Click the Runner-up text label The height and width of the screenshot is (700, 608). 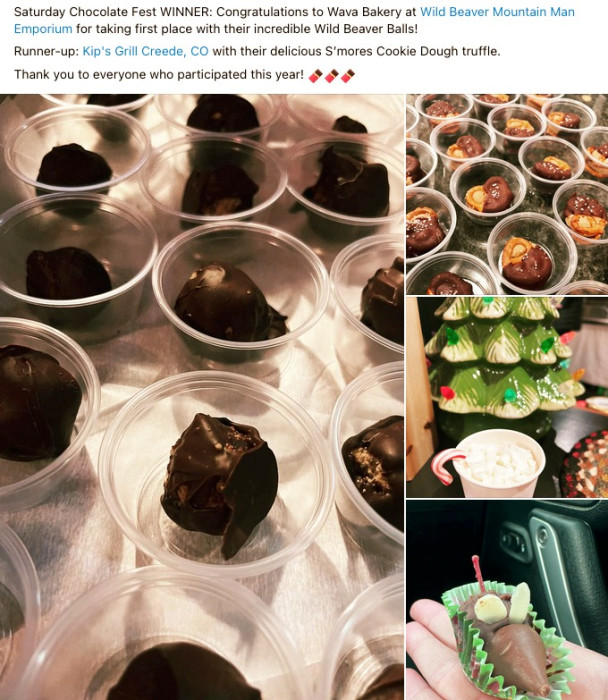[46, 51]
